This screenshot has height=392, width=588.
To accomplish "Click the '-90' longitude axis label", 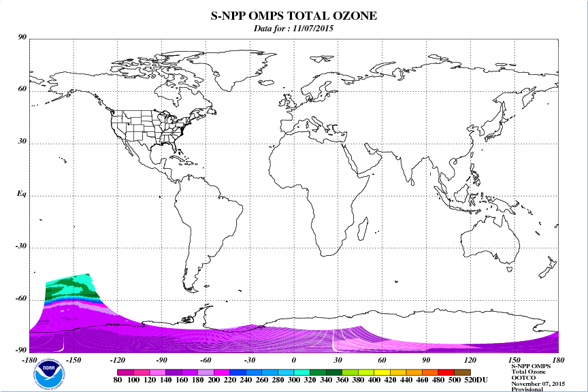I will pyautogui.click(x=161, y=360).
